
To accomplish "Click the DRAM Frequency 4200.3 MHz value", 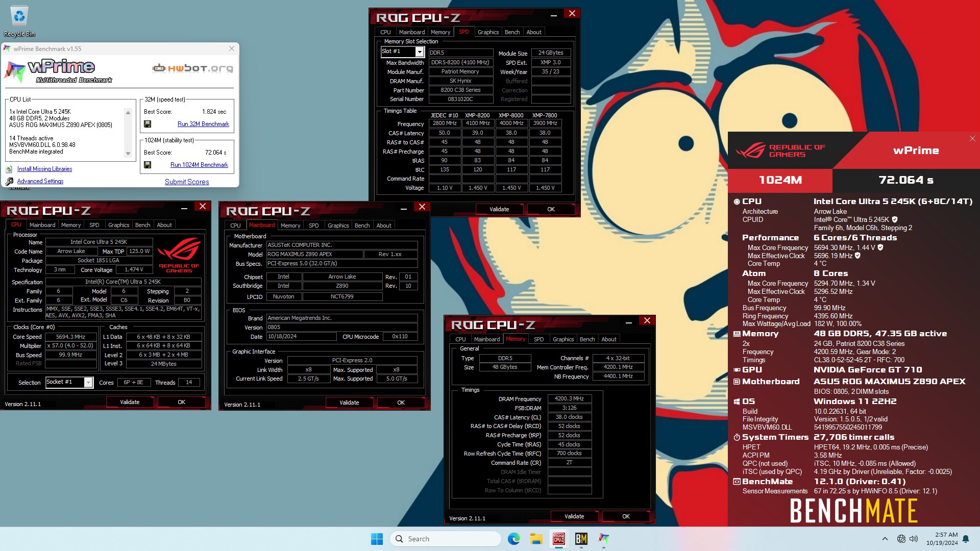I will point(570,398).
